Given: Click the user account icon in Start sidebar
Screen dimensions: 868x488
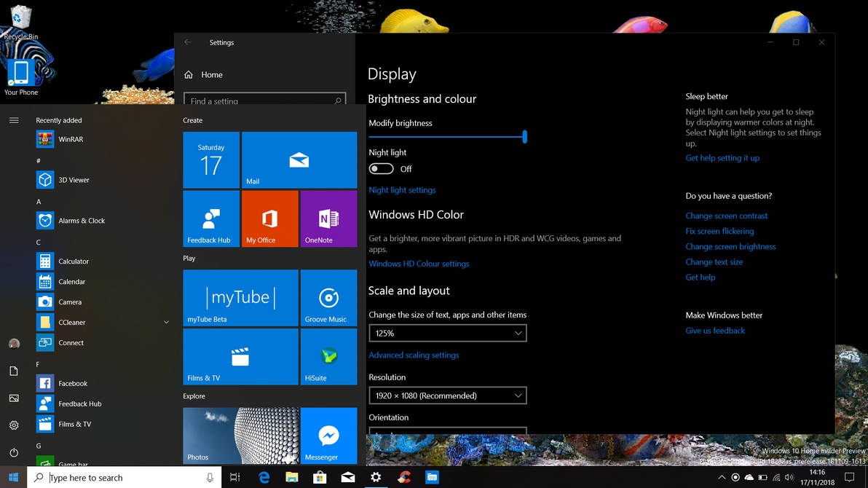Looking at the screenshot, I should click(15, 343).
